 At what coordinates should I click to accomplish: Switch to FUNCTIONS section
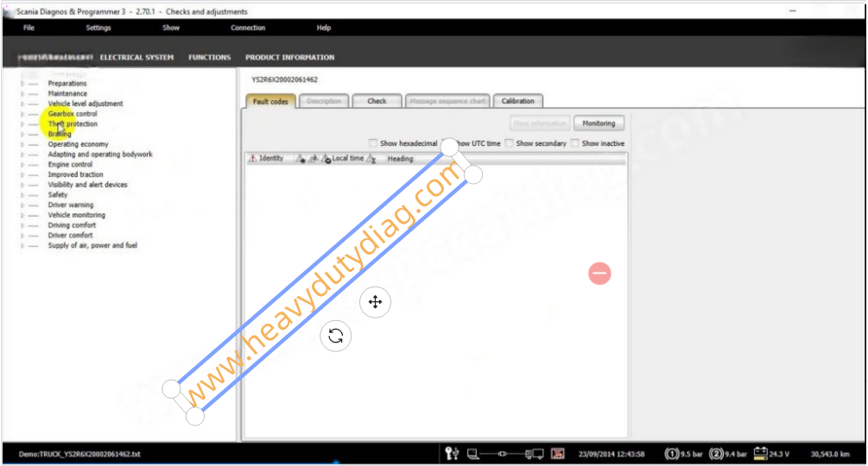[x=209, y=58]
